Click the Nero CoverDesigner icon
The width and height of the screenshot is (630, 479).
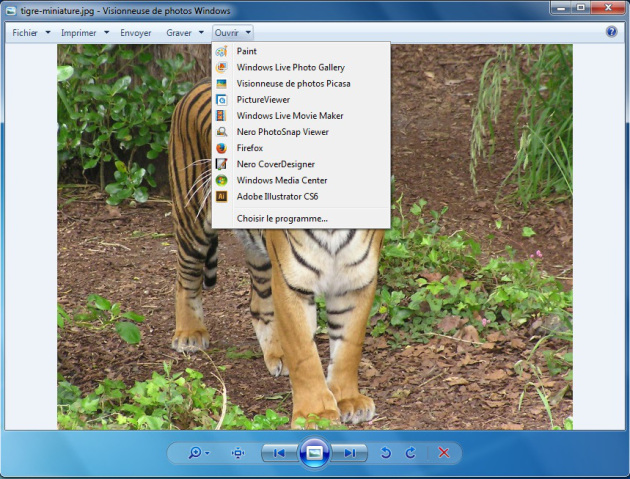click(221, 164)
